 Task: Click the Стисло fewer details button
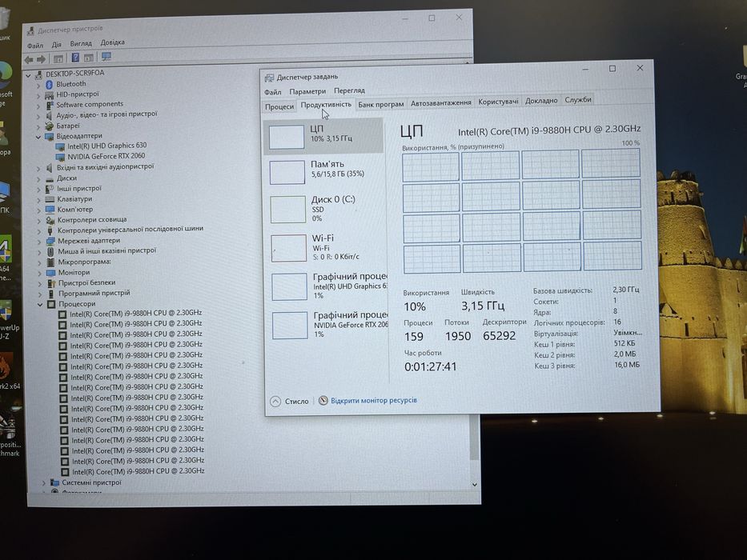click(x=290, y=402)
